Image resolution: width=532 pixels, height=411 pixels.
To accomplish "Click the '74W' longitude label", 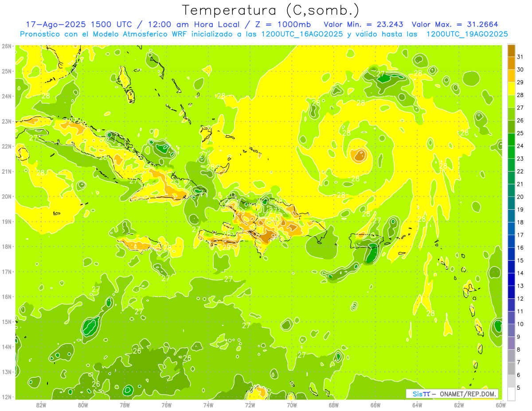I will click(x=208, y=405).
